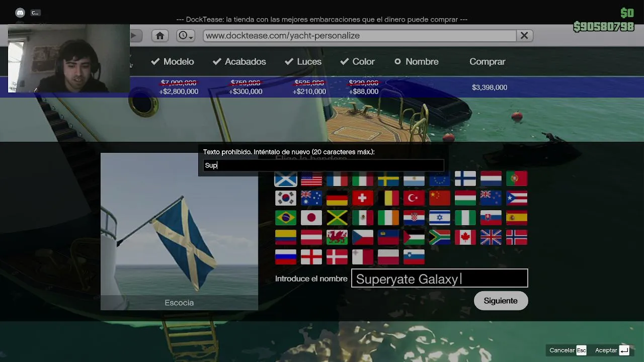Image resolution: width=644 pixels, height=362 pixels.
Task: Choose the Russia flag
Action: tap(286, 257)
